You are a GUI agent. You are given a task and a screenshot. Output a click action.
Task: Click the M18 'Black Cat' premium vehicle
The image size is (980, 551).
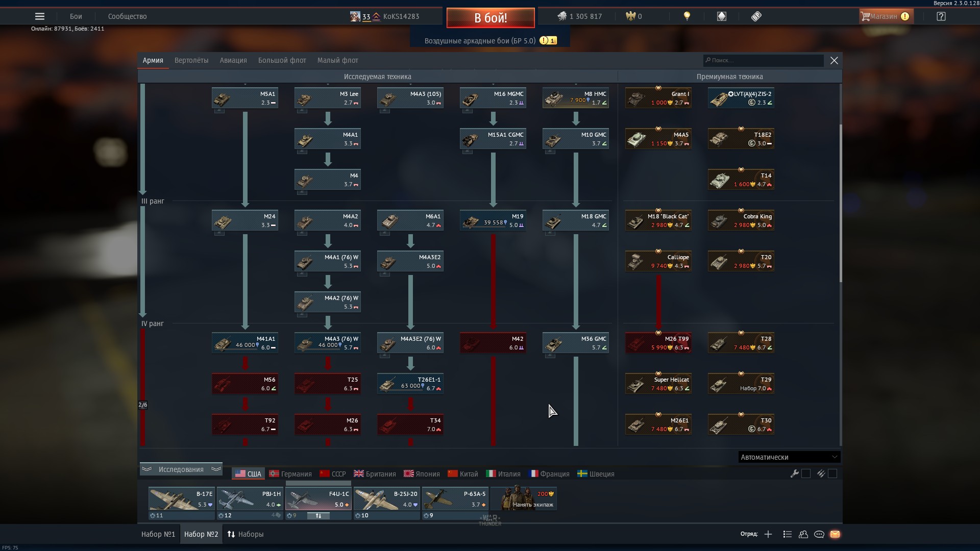(658, 220)
